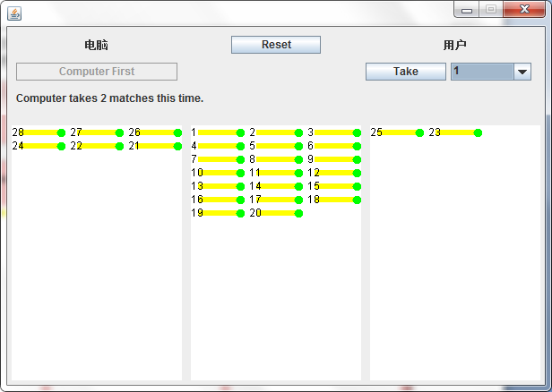Click match number 10 in center pile
552x392 pixels.
coord(218,173)
